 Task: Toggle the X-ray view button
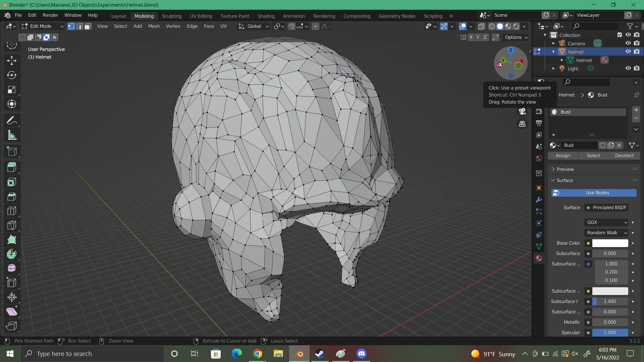point(481,26)
